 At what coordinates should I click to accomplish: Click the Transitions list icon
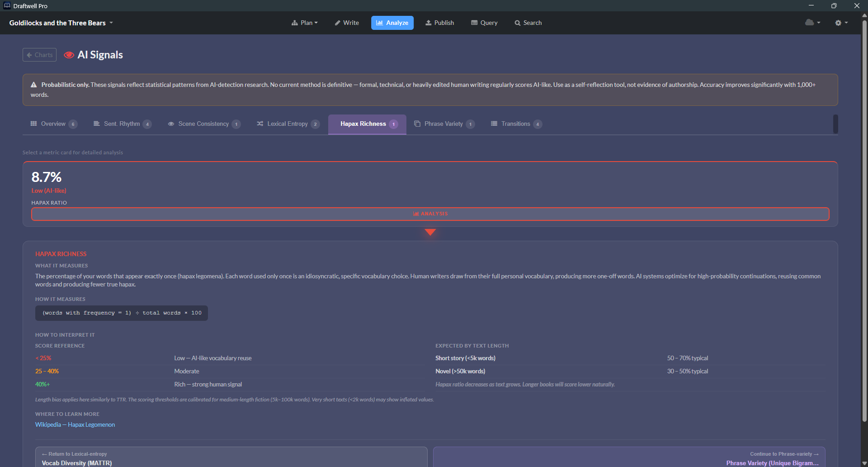pos(494,124)
